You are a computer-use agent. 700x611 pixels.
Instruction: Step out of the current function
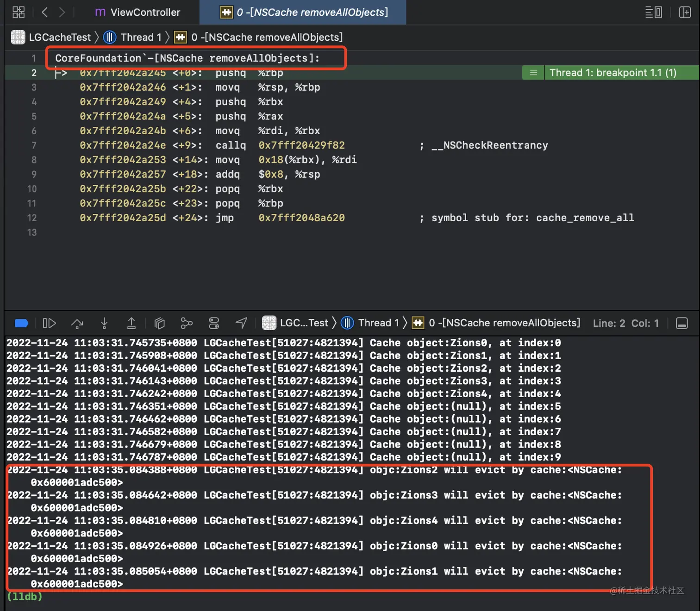131,323
